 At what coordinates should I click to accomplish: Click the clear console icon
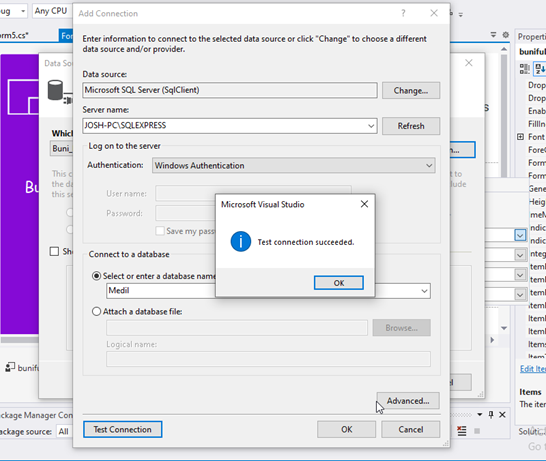point(462,431)
